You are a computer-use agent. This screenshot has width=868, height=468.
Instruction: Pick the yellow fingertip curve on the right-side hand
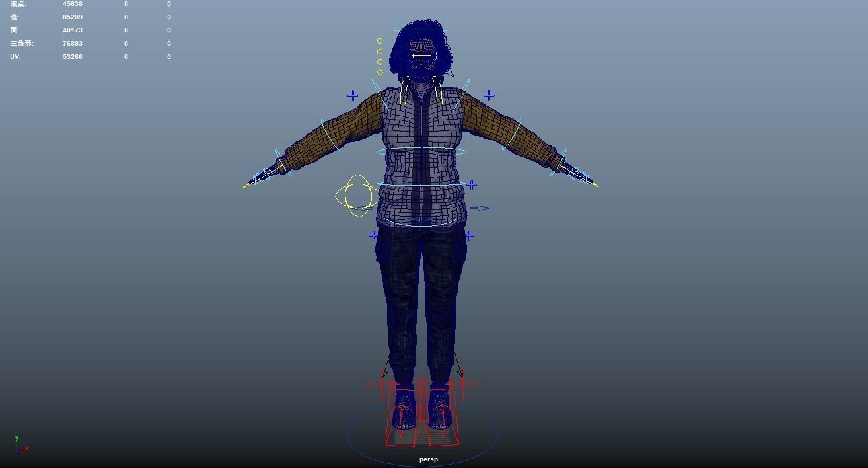(594, 184)
